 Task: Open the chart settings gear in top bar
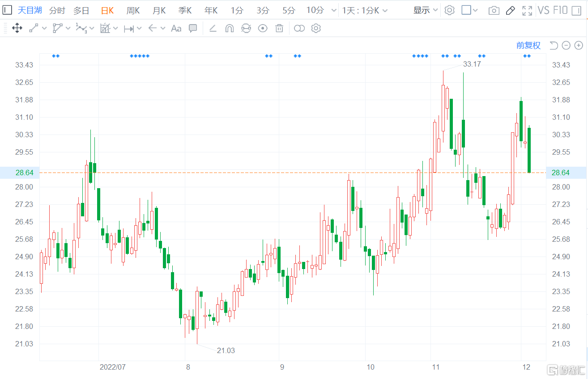point(450,10)
